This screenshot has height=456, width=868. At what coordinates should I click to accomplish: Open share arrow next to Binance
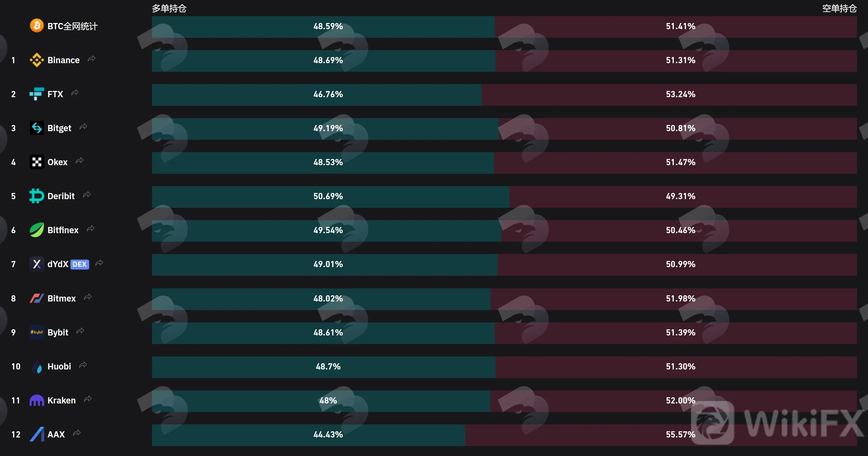tap(92, 59)
